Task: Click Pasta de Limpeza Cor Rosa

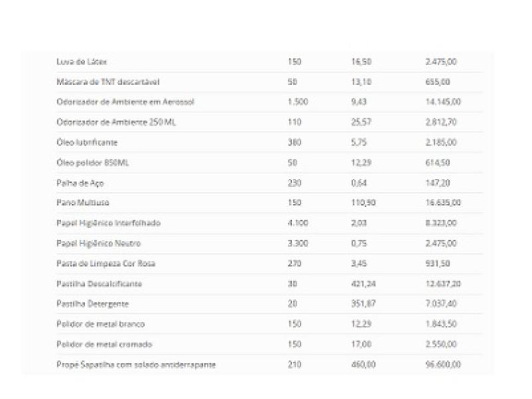Action: tap(106, 263)
